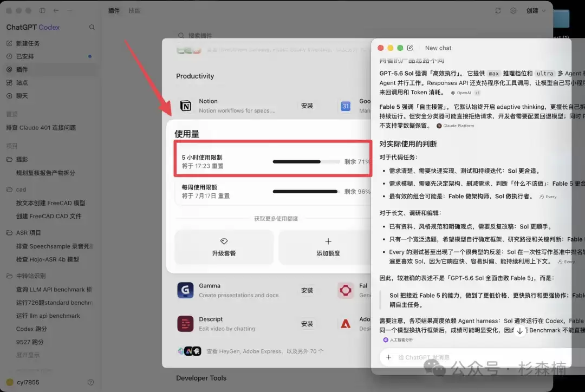The height and width of the screenshot is (392, 585).
Task: Click the Fal plugin icon
Action: [346, 290]
